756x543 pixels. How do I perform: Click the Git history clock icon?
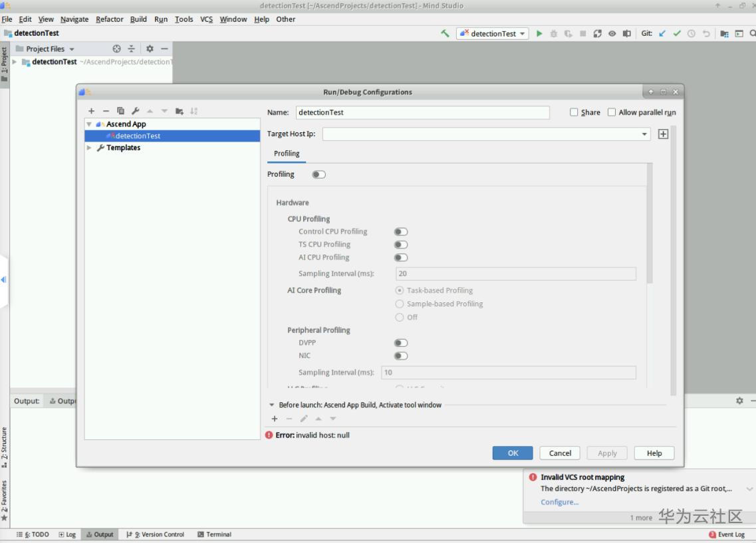[x=692, y=33]
